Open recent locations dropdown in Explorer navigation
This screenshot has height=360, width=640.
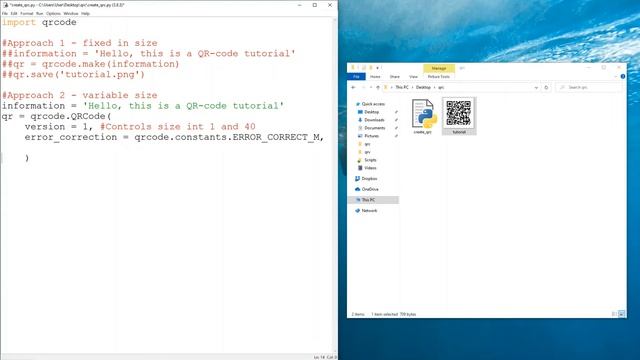(371, 87)
